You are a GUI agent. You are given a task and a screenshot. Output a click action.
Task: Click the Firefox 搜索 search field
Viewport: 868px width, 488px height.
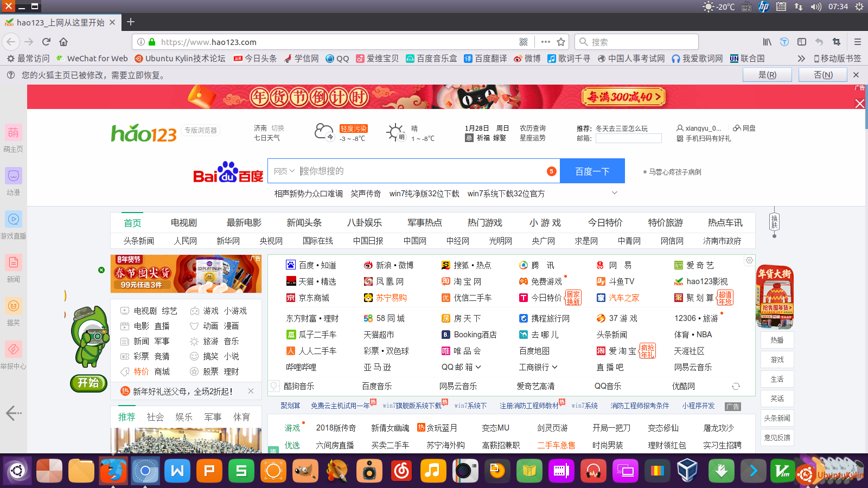point(636,42)
